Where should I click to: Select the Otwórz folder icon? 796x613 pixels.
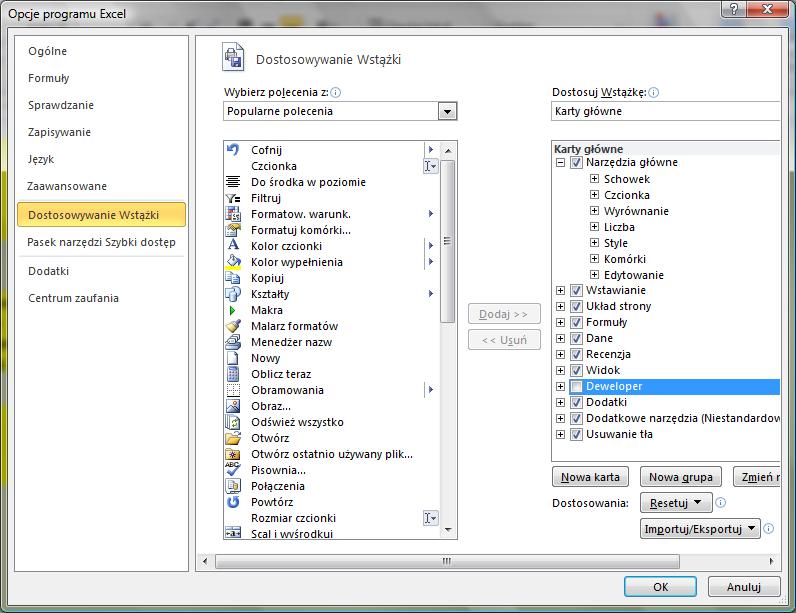(233, 438)
